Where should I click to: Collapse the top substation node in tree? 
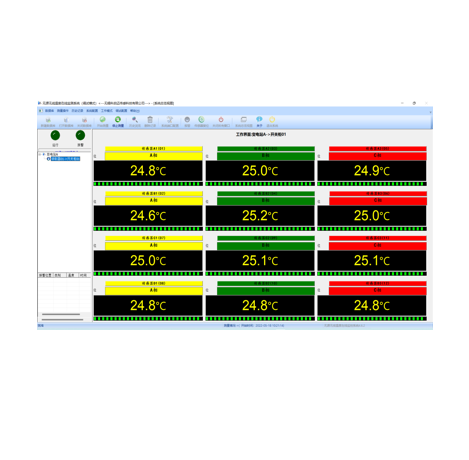40,154
